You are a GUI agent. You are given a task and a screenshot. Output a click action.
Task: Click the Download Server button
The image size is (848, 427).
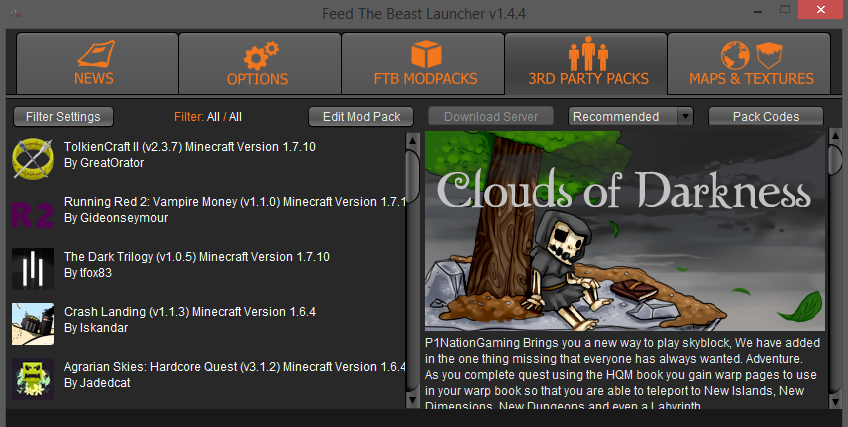tap(491, 117)
